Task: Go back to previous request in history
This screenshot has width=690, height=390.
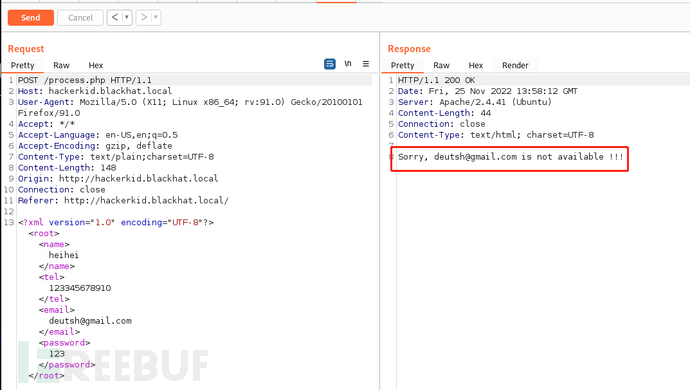Action: point(114,18)
